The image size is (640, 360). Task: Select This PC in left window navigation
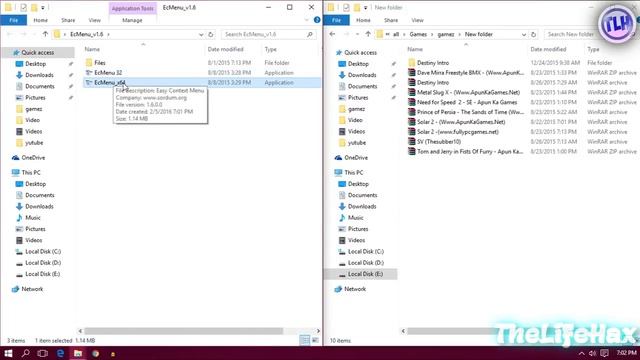click(31, 173)
